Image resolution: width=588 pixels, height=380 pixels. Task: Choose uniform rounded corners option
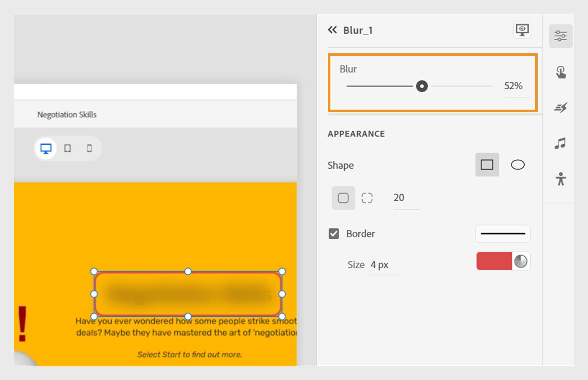click(343, 198)
